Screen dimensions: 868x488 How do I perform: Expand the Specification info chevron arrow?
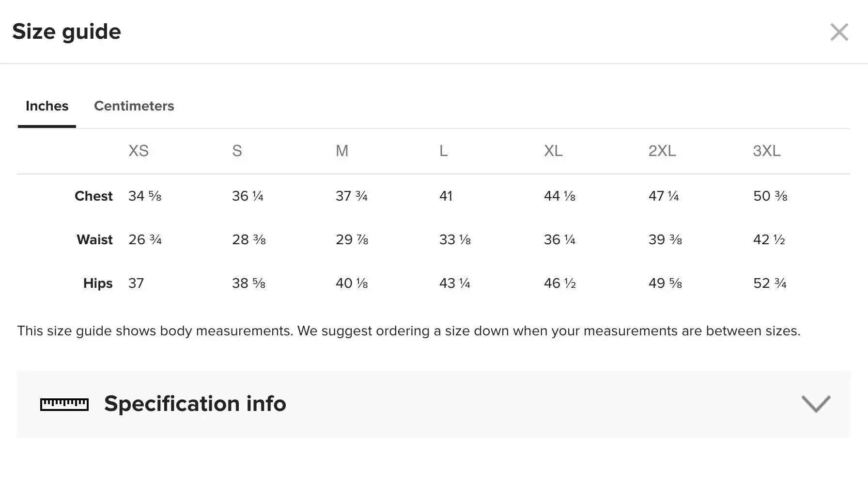816,404
